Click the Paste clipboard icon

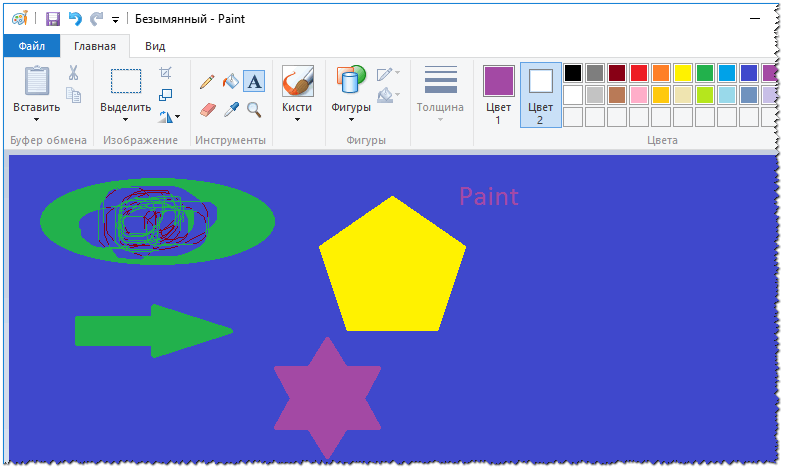click(37, 81)
